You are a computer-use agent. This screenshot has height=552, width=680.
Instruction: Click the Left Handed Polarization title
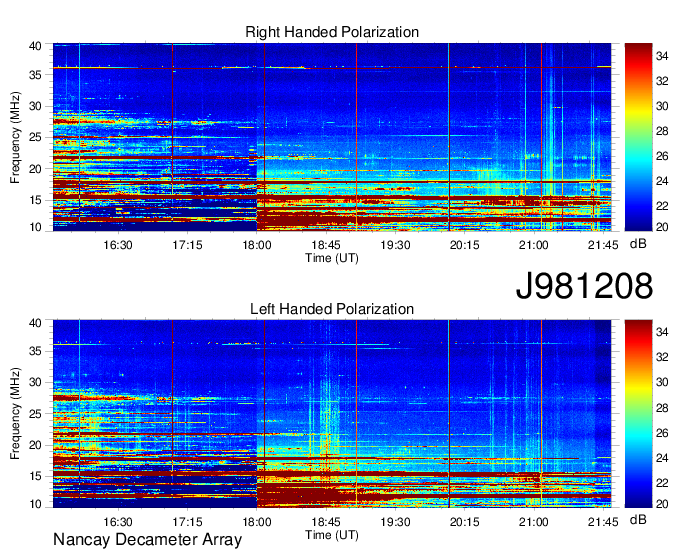coord(332,309)
